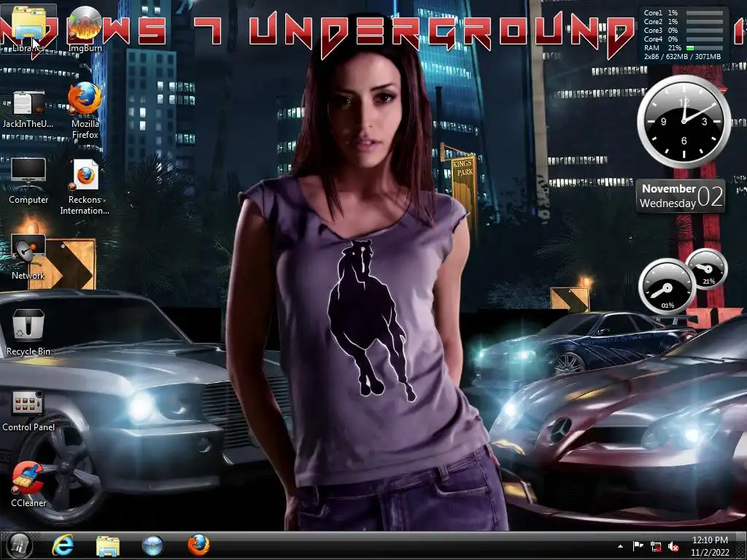Click the Core3 0% usage row

[683, 30]
